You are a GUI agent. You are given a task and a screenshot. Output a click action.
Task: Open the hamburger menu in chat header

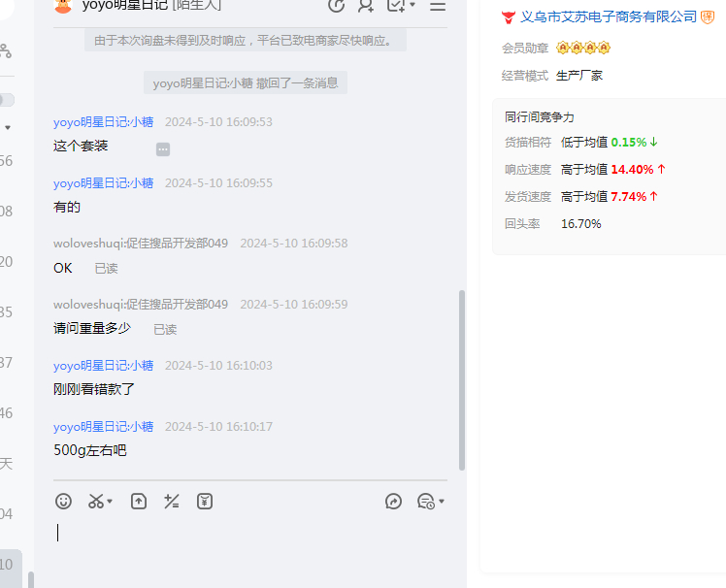click(x=438, y=6)
